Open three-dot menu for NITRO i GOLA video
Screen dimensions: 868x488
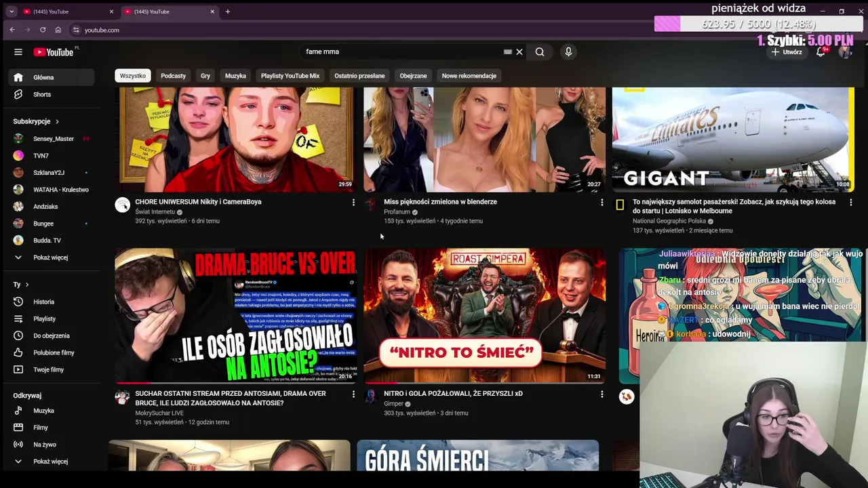click(x=601, y=394)
